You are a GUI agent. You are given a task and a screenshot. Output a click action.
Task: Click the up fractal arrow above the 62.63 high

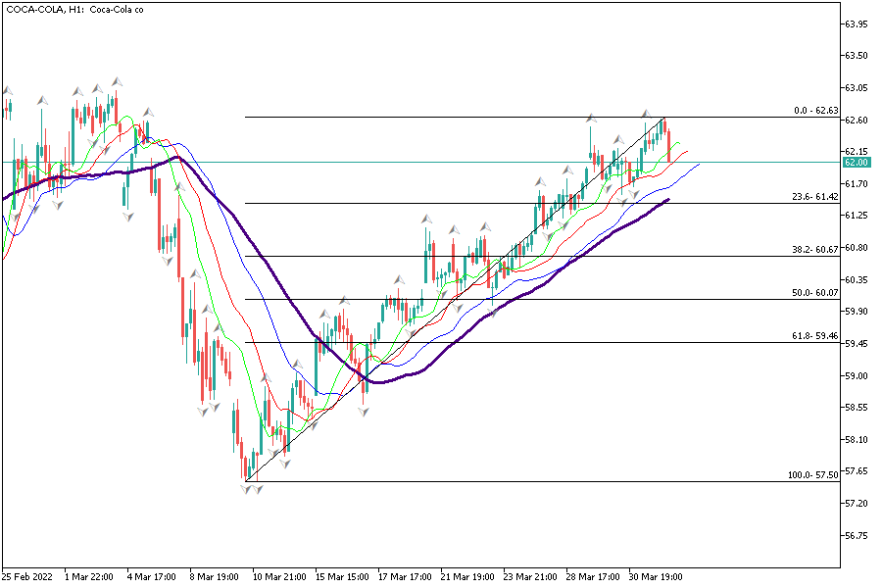(646, 114)
